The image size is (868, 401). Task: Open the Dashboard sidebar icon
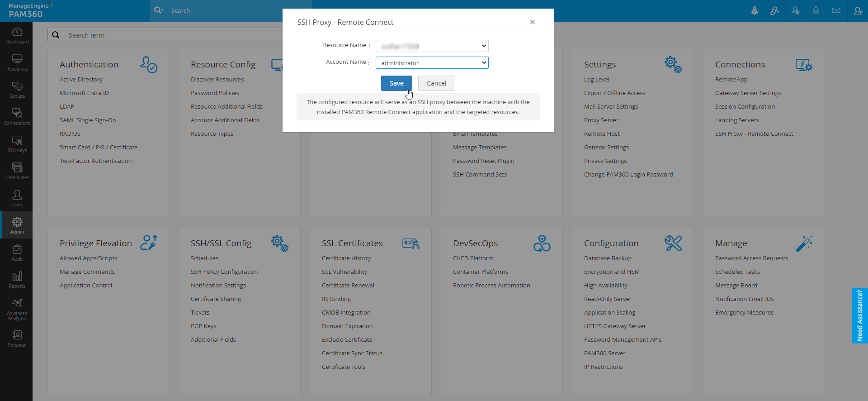pos(17,35)
